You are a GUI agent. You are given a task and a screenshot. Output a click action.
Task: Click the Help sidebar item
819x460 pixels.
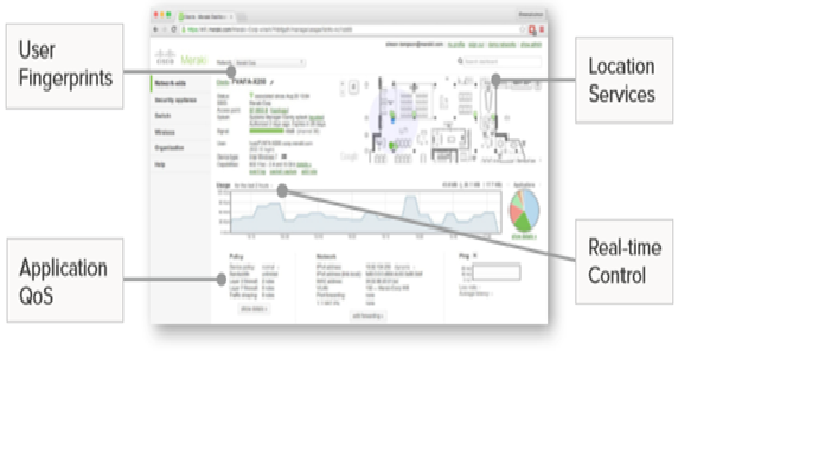pyautogui.click(x=159, y=164)
